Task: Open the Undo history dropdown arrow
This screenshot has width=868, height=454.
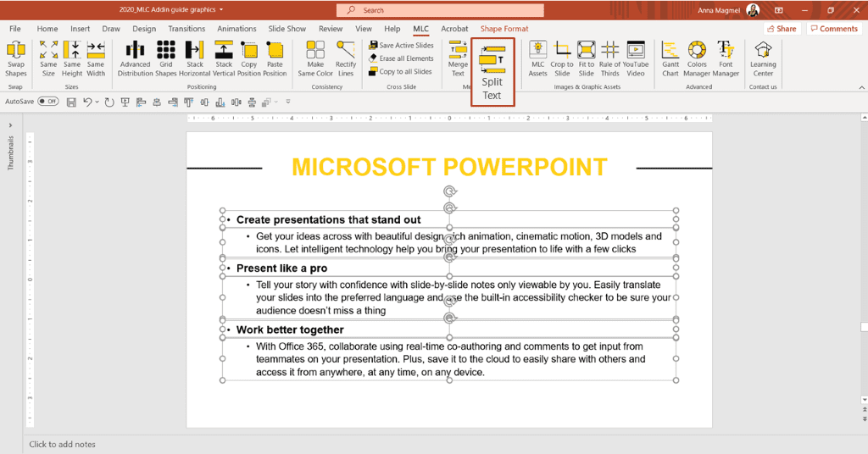Action: point(97,102)
